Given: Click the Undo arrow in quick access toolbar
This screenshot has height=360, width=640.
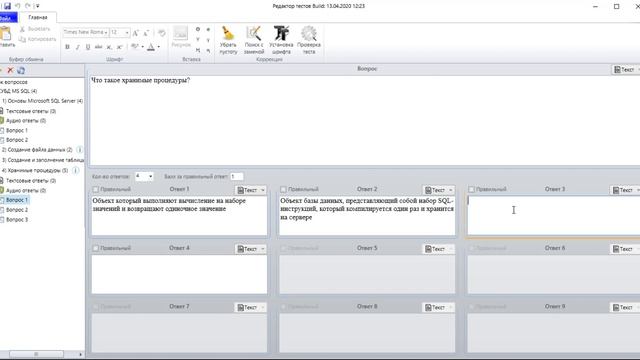Looking at the screenshot, I should tap(18, 6).
